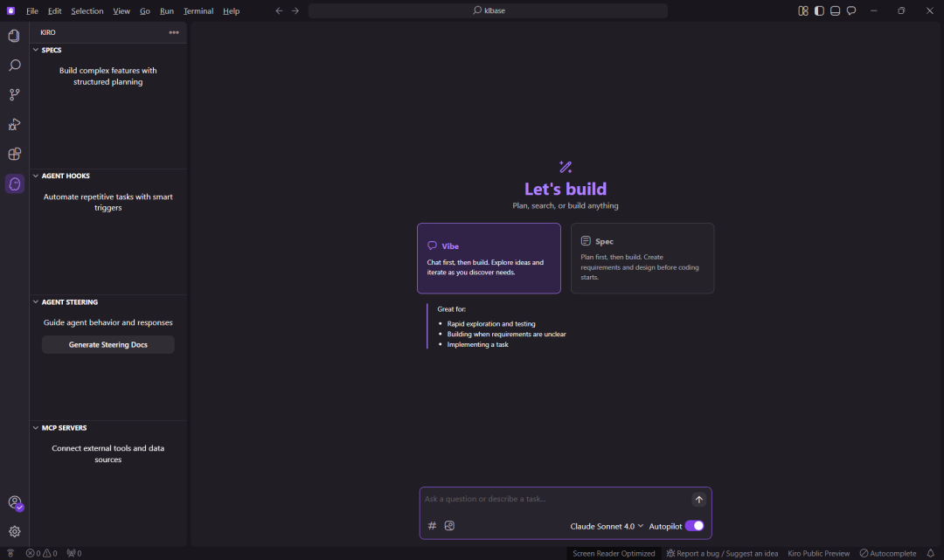The image size is (944, 560).
Task: Open the Selection menu
Action: click(x=87, y=11)
